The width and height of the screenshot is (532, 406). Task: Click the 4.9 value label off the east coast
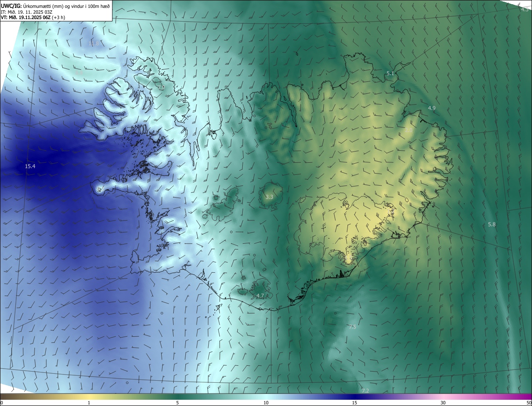point(432,108)
